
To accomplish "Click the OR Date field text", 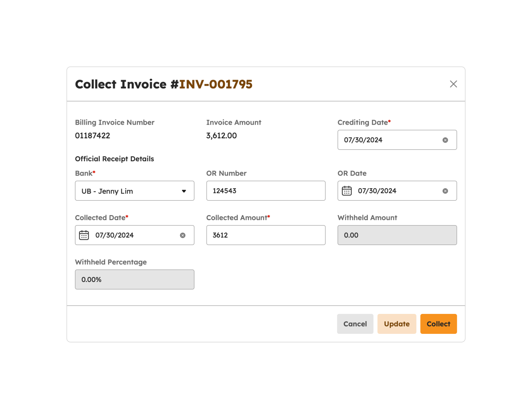I will click(377, 191).
